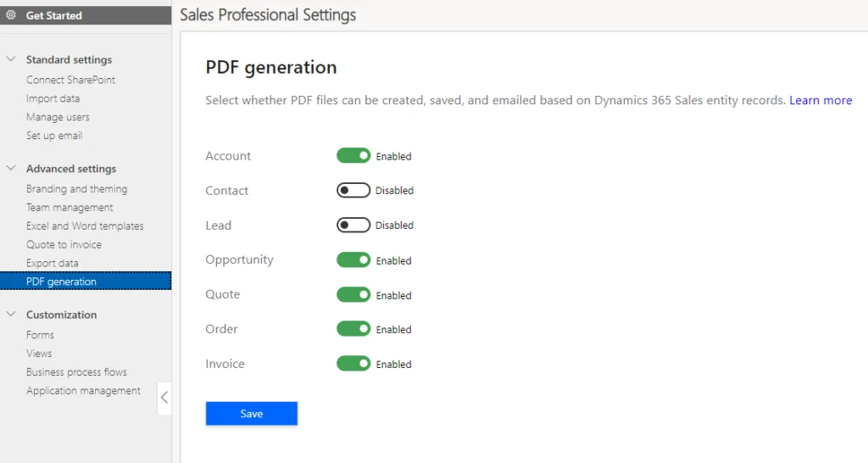Click the Sales Professional Settings title
This screenshot has width=868, height=463.
(x=268, y=15)
